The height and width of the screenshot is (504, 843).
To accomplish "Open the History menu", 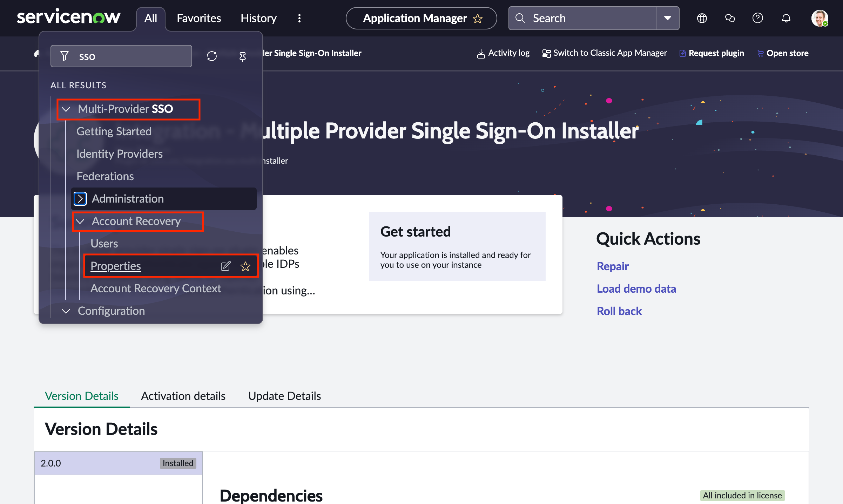I will click(258, 18).
